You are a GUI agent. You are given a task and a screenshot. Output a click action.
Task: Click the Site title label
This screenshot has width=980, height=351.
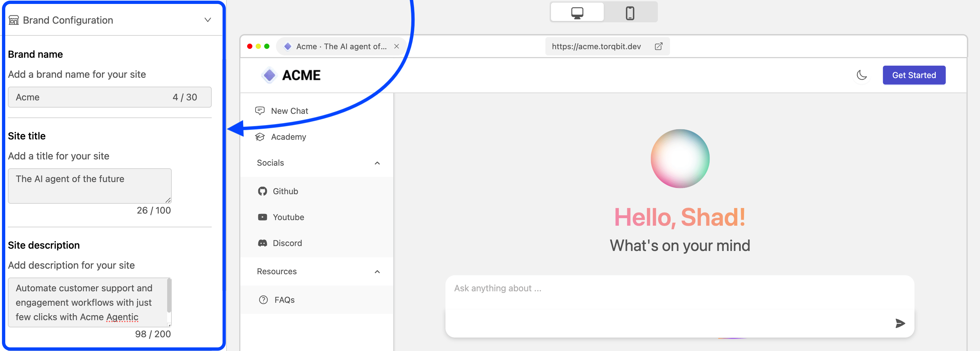pyautogui.click(x=27, y=136)
